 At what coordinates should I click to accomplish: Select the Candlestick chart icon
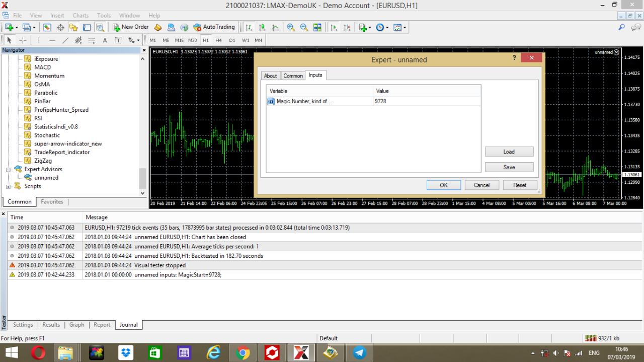point(262,27)
